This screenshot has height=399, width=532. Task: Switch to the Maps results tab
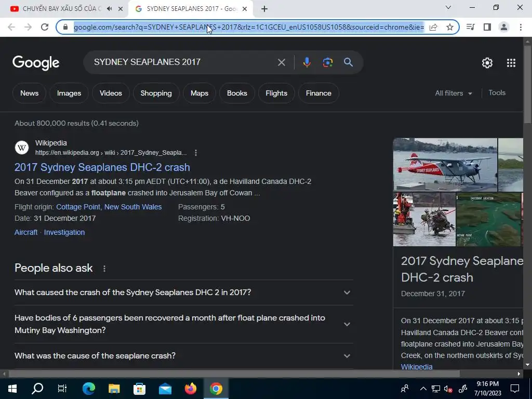tap(199, 93)
